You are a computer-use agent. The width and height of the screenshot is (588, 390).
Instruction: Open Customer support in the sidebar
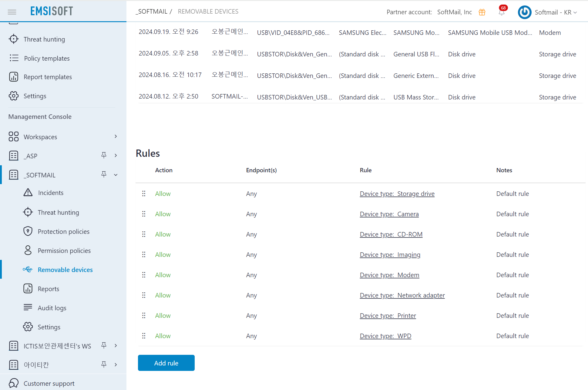[49, 383]
